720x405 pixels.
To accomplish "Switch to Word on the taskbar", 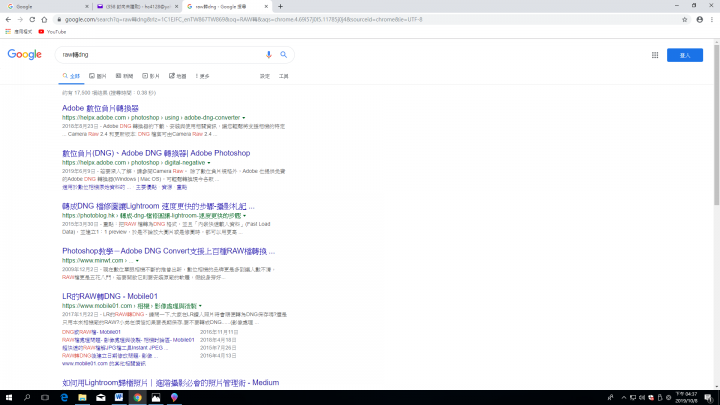I will (x=119, y=398).
